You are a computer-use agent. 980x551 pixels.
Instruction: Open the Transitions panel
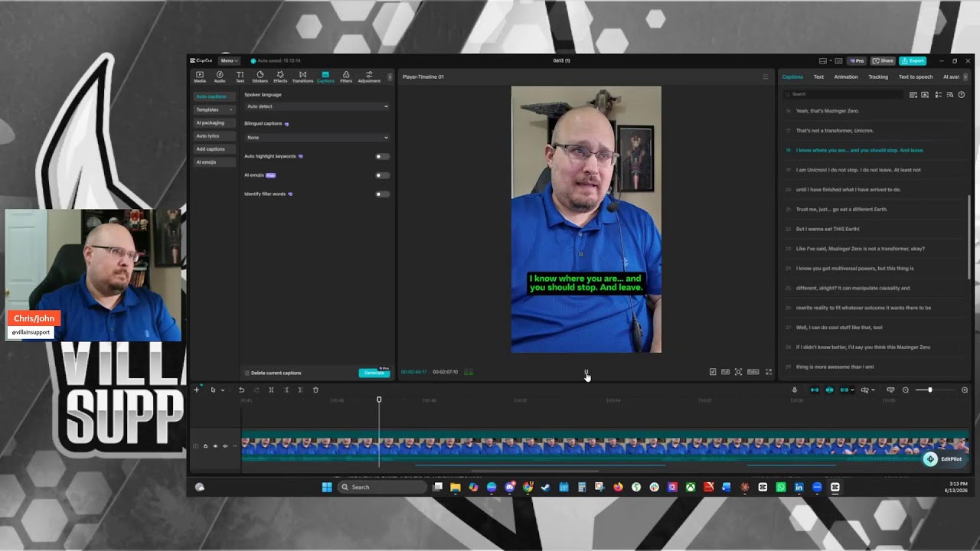(302, 77)
